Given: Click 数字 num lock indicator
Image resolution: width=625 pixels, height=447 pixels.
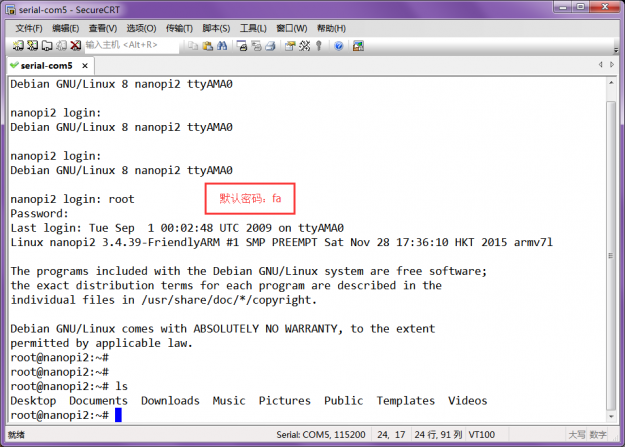Looking at the screenshot, I should 598,435.
